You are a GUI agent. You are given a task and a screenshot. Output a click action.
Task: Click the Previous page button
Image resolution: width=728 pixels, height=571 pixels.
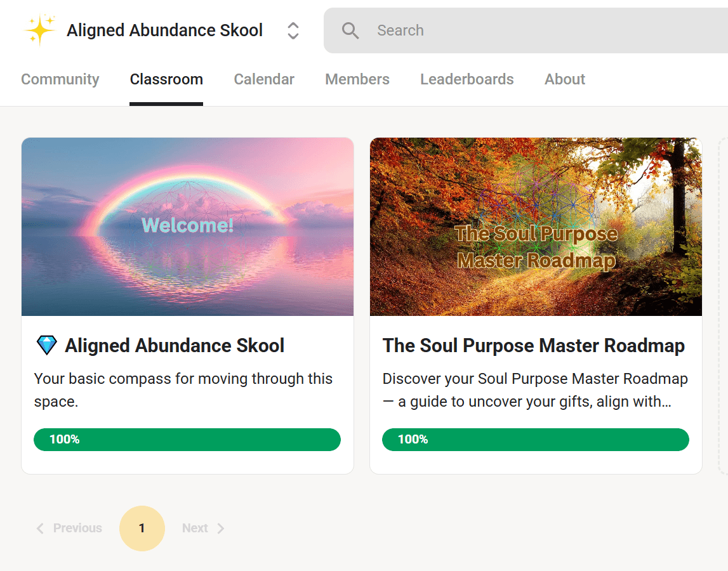click(69, 528)
